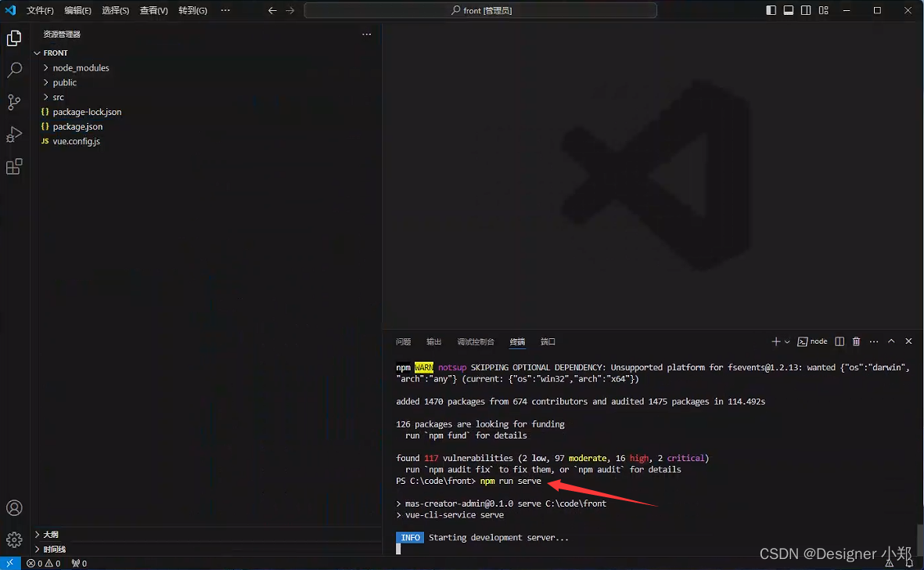Open the Explorer view in activity bar

click(x=14, y=38)
